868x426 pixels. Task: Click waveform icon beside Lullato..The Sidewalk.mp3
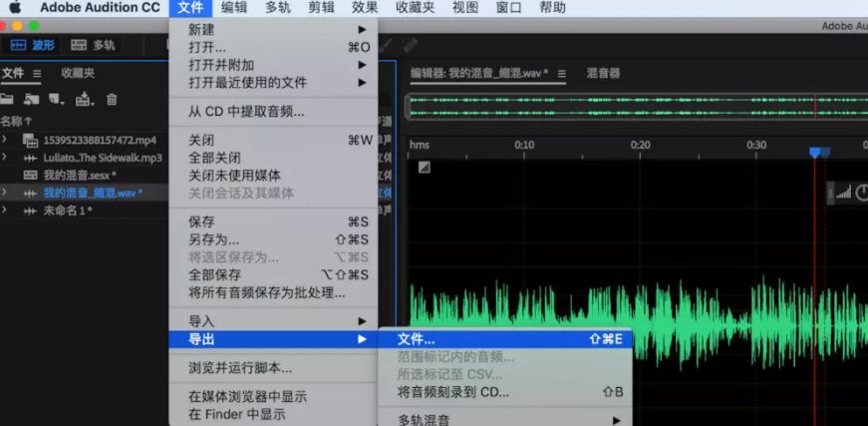point(31,158)
